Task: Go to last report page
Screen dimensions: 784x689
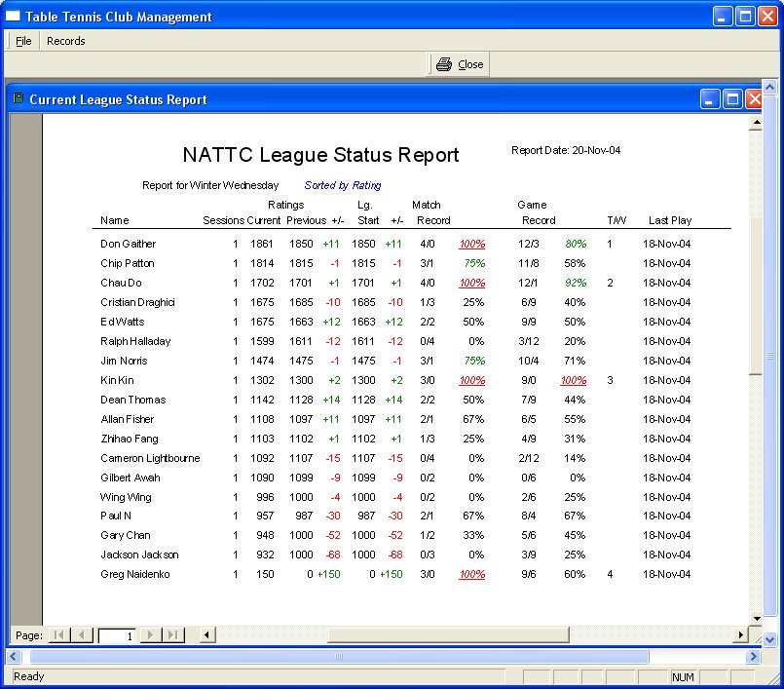Action: click(x=172, y=635)
